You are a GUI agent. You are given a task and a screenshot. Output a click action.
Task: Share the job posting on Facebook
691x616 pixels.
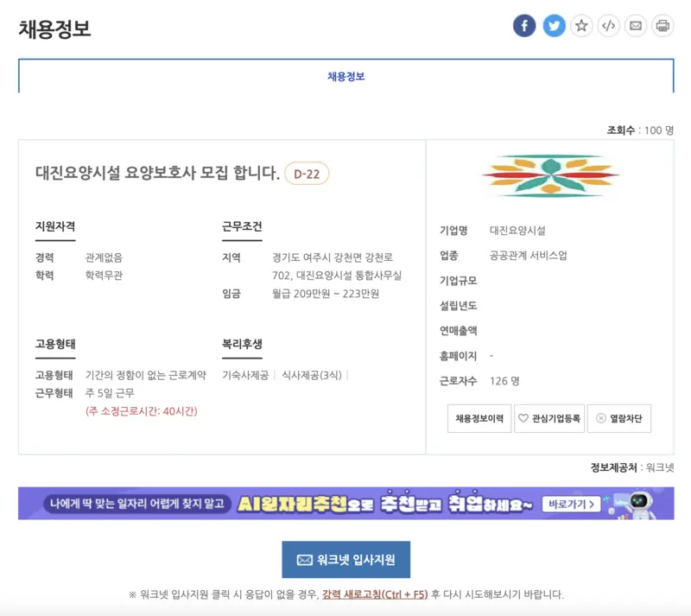(x=523, y=25)
